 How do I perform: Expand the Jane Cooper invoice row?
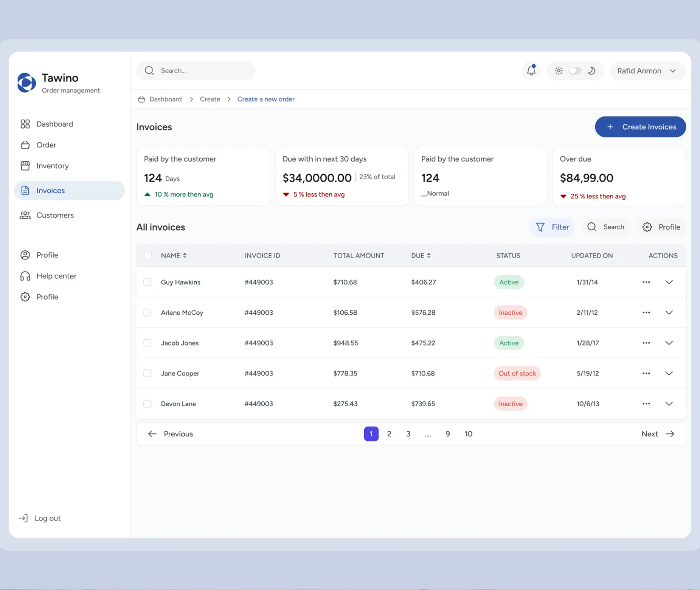tap(669, 373)
